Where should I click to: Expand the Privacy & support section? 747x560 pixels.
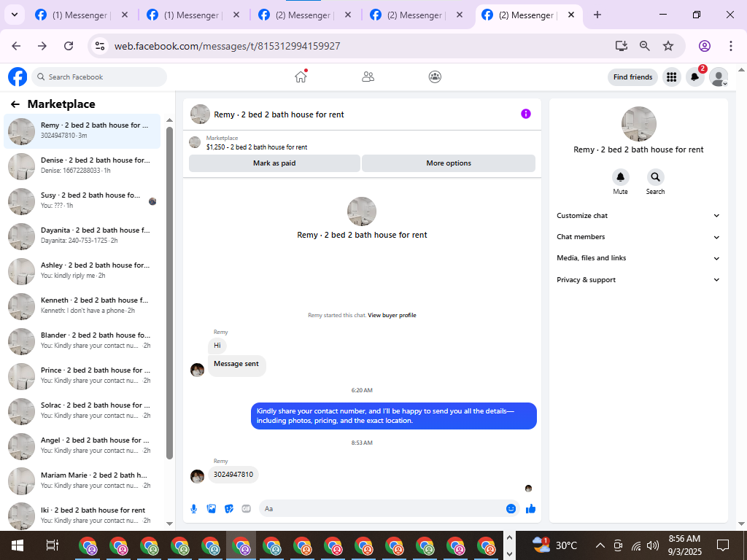(638, 280)
